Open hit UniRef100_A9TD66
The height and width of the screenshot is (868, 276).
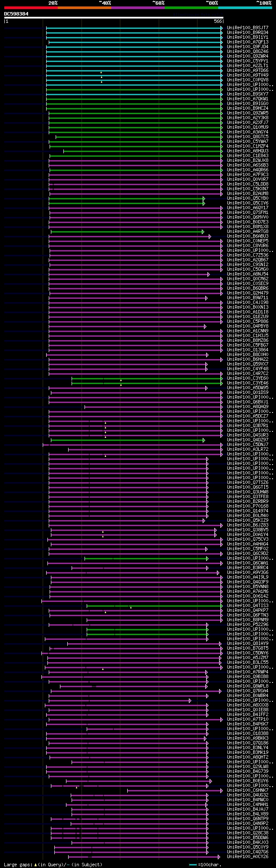click(x=248, y=71)
